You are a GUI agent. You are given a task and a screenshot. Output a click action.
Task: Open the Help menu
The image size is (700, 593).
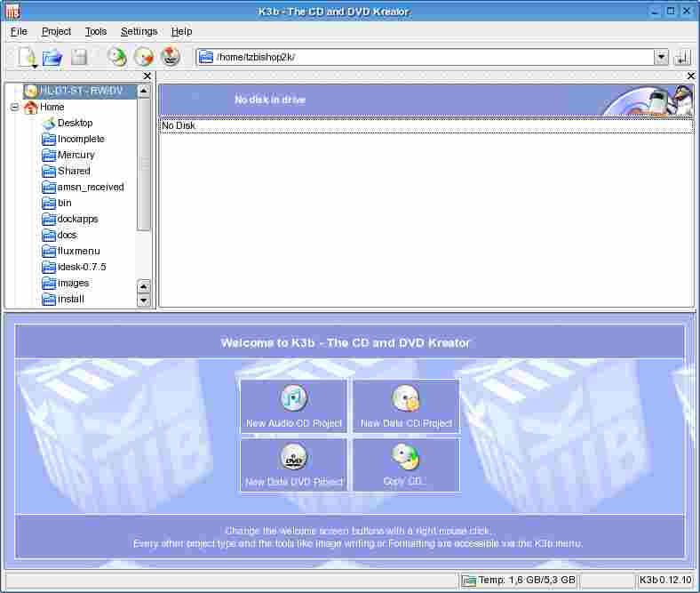tap(182, 31)
